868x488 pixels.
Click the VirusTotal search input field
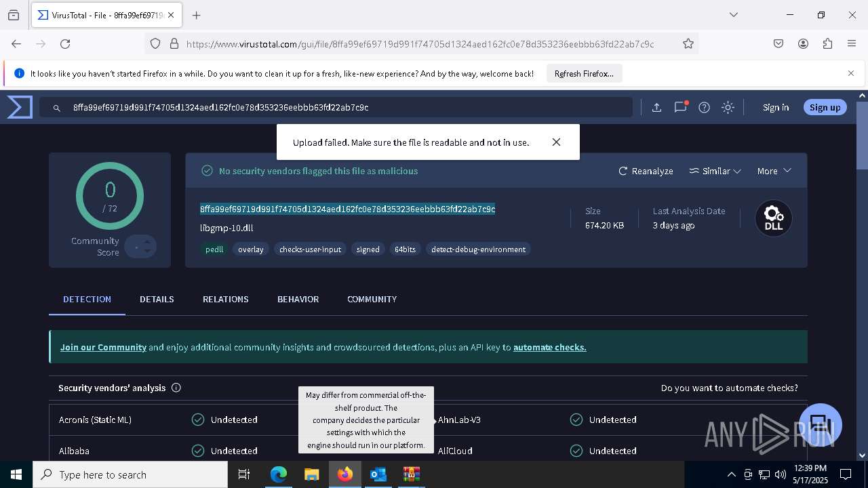pyautogui.click(x=336, y=107)
